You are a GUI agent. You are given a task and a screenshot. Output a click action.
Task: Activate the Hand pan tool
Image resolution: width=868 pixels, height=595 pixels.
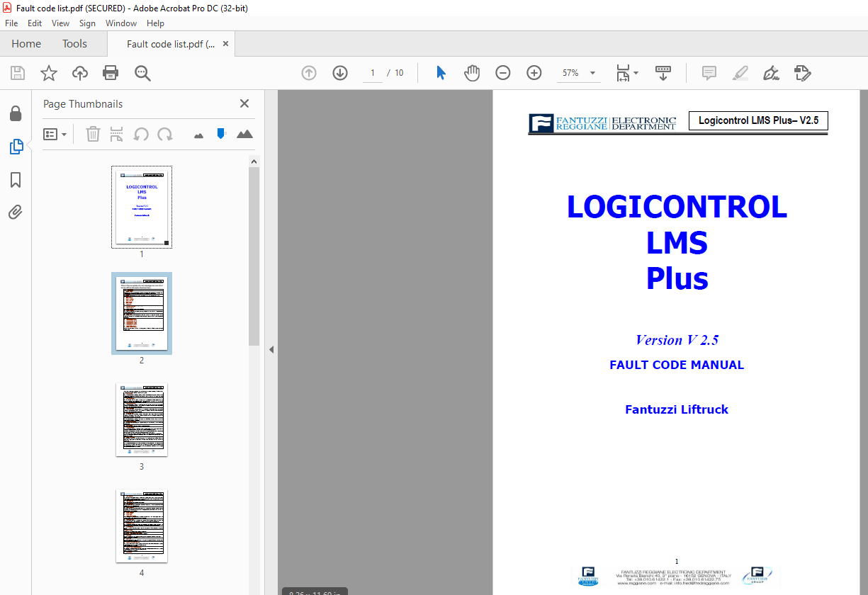point(472,73)
